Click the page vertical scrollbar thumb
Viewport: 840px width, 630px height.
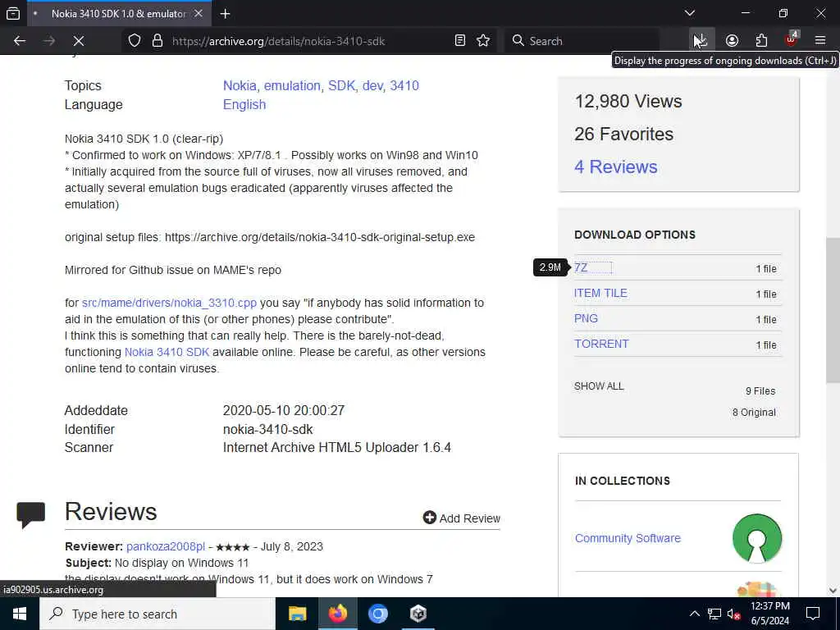tap(833, 309)
